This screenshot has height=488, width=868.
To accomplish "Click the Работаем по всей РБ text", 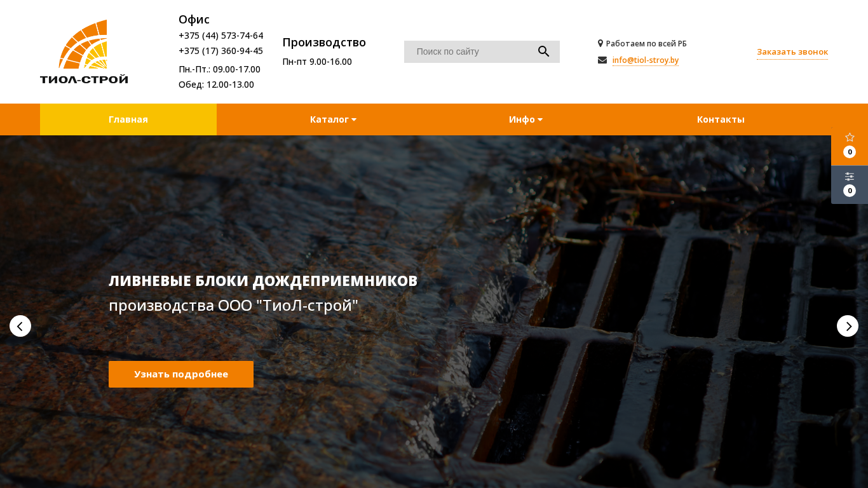I will [x=646, y=44].
